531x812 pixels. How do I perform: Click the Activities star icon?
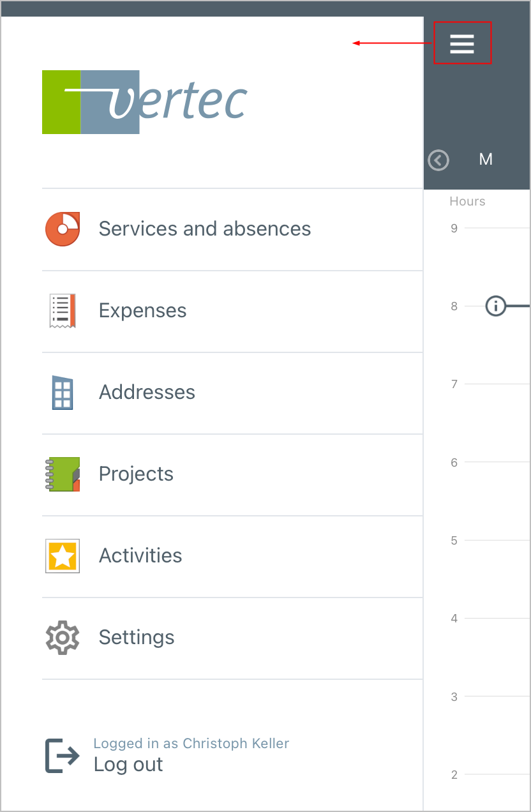point(62,555)
